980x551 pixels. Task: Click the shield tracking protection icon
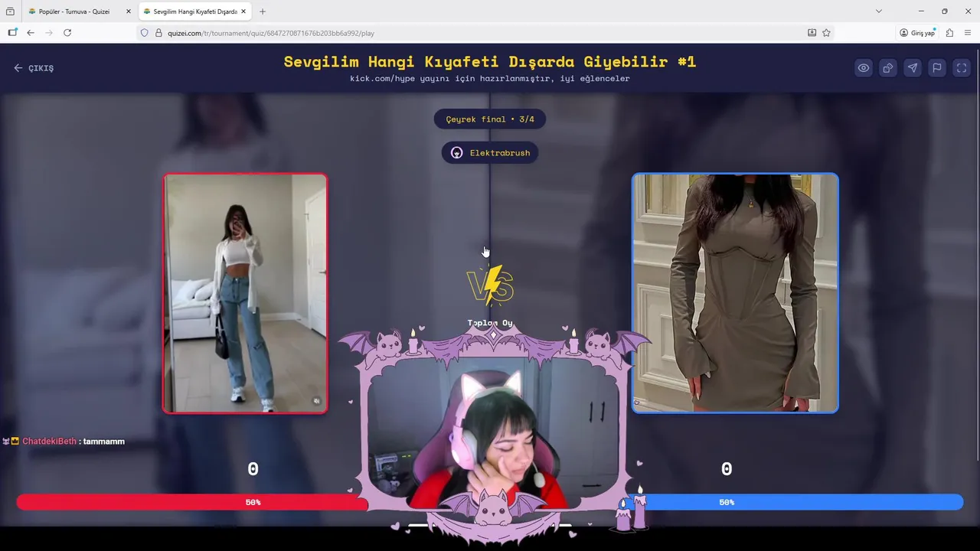(x=144, y=33)
